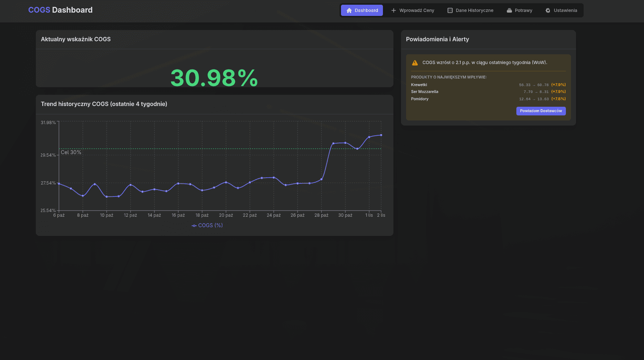Click the home icon on the Dashboard button
Viewport: 644px width, 360px height.
[x=349, y=10]
